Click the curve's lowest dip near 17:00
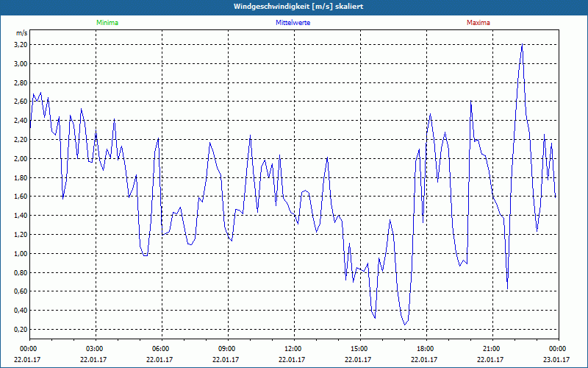This screenshot has height=368, width=588. tap(405, 324)
